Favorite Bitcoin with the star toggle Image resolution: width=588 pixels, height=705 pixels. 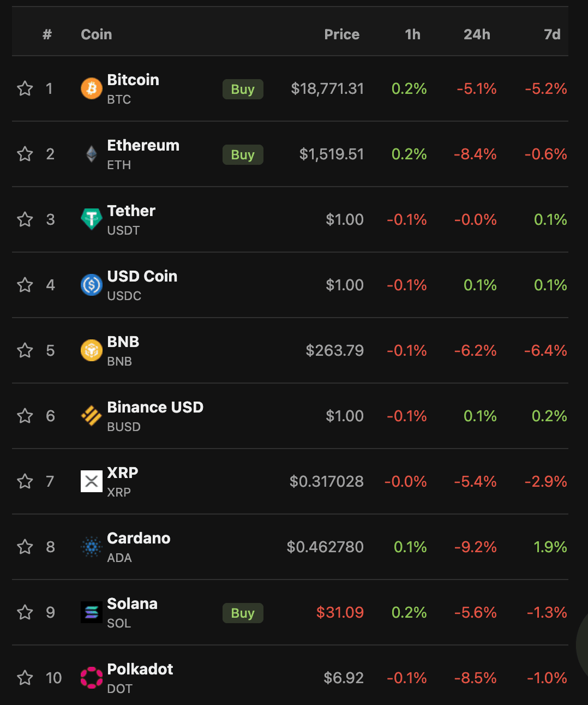pyautogui.click(x=25, y=88)
